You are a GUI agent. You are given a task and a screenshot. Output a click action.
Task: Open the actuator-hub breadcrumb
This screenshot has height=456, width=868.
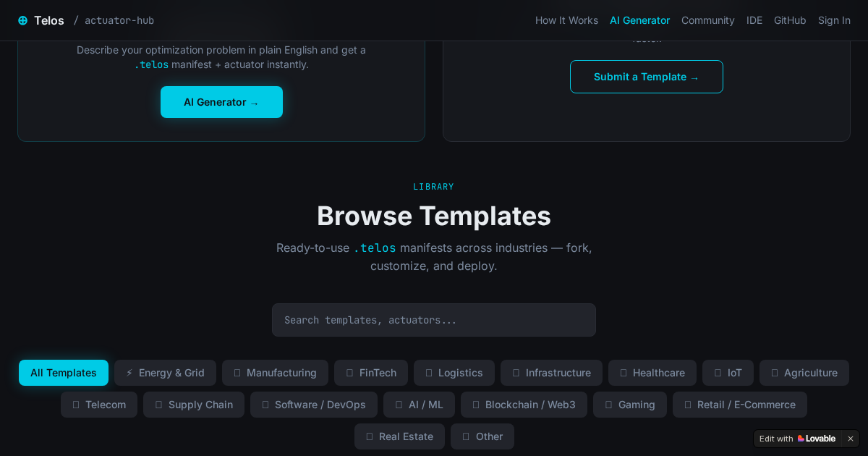coord(119,20)
